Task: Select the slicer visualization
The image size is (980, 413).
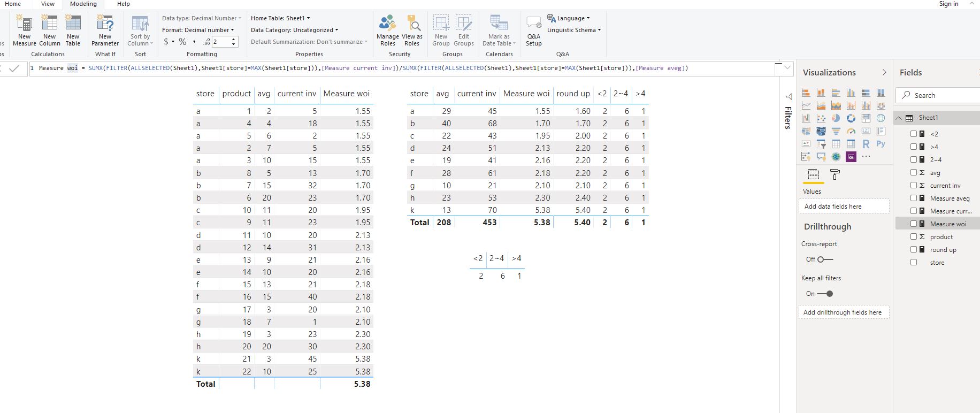Action: click(x=821, y=144)
